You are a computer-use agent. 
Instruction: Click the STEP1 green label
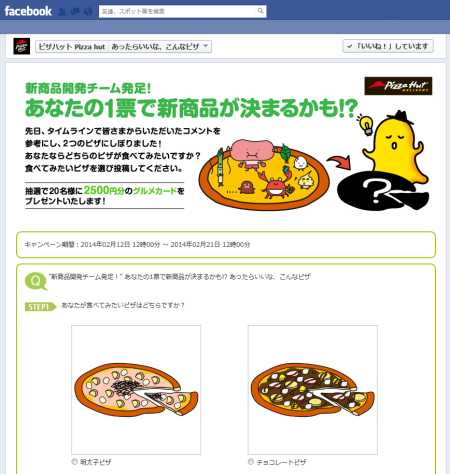pyautogui.click(x=40, y=306)
